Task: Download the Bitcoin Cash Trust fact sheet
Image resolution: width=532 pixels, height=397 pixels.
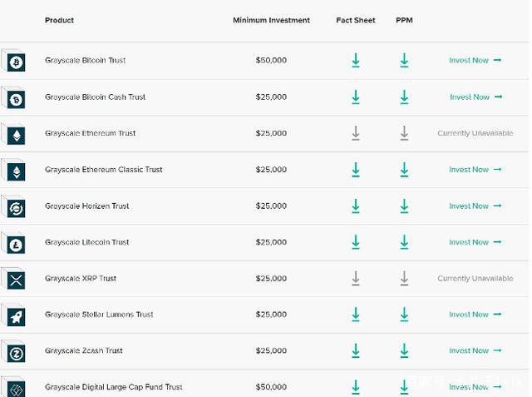Action: [x=356, y=97]
